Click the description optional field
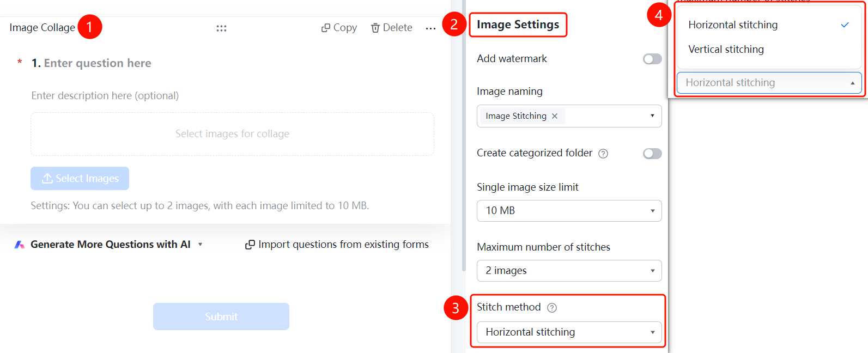868x353 pixels. click(x=105, y=96)
